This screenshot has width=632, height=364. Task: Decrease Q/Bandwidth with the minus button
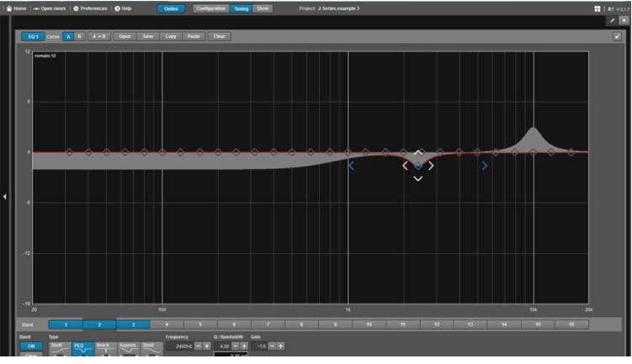pos(235,346)
